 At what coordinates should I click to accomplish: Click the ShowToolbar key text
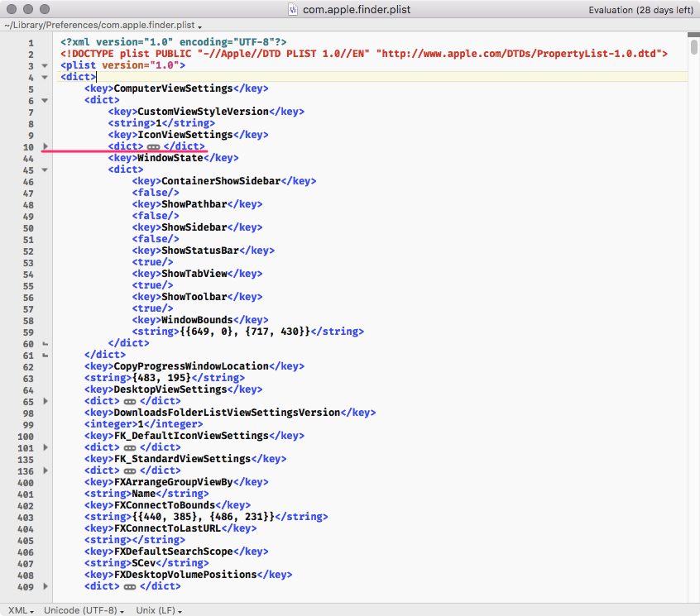pyautogui.click(x=194, y=297)
